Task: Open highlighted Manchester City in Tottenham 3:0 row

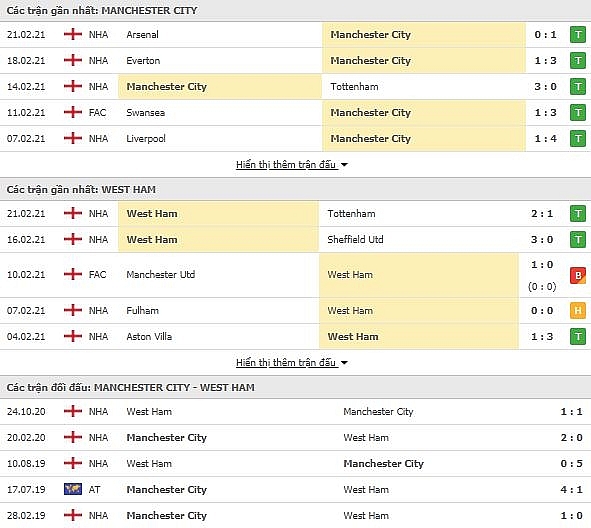Action: click(x=167, y=87)
